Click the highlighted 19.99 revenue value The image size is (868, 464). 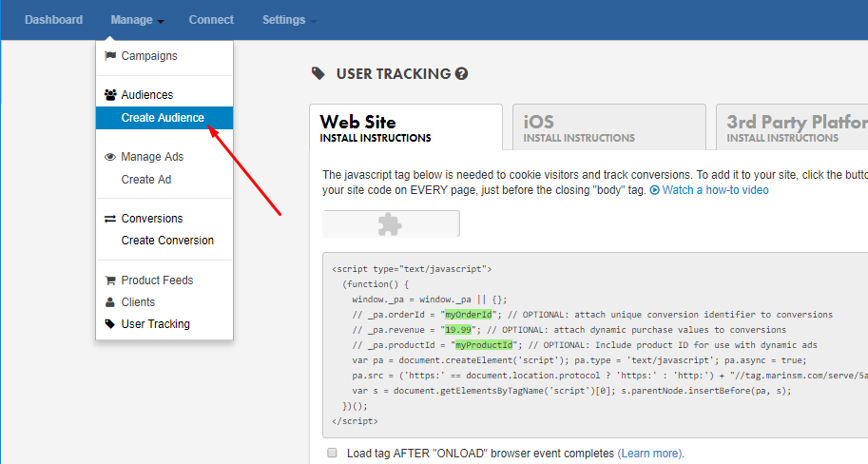(x=458, y=329)
